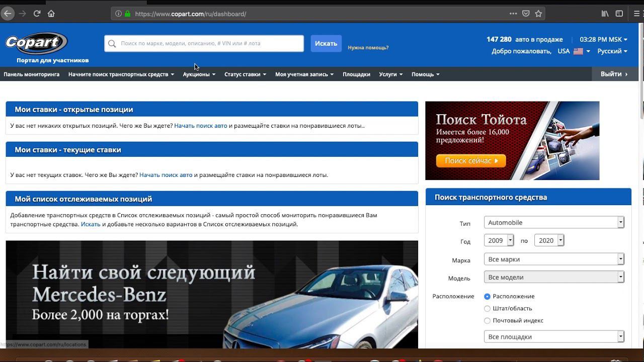Click the 'Искать' search button

[326, 43]
